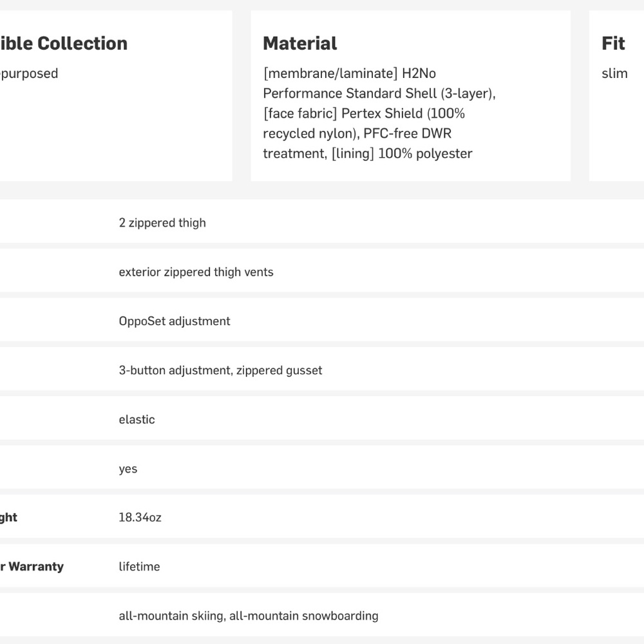Click 'exterior zippered thigh vents' value
The height and width of the screenshot is (644, 644).
(196, 272)
